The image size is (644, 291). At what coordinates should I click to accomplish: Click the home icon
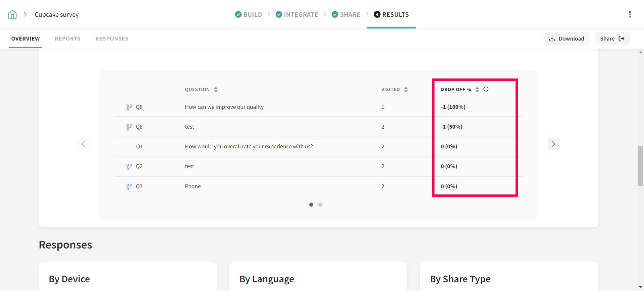pyautogui.click(x=12, y=14)
